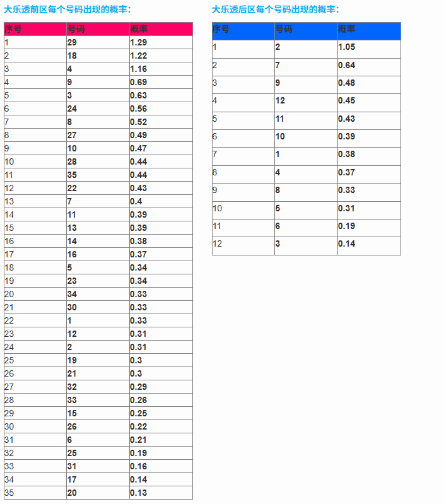Click the 1.29 probability cell
This screenshot has width=444, height=504.
click(138, 42)
